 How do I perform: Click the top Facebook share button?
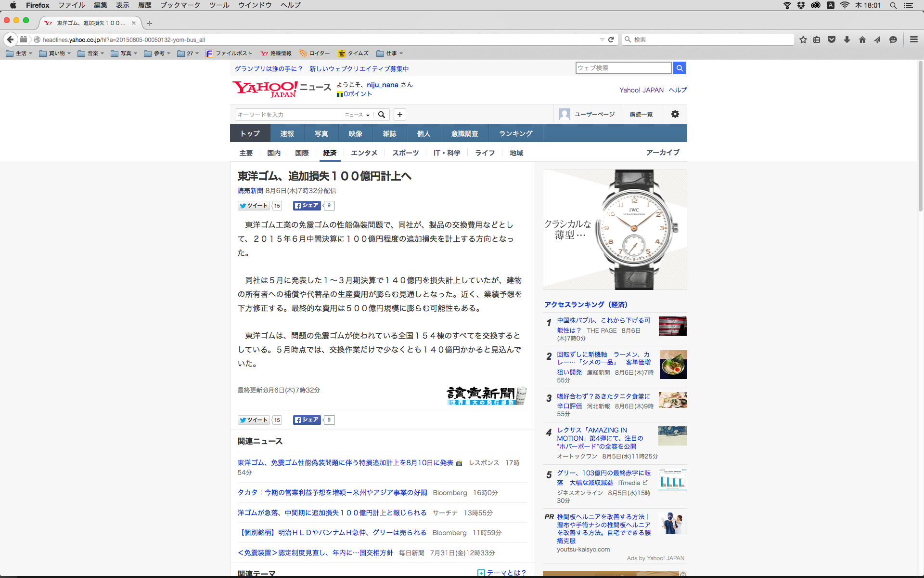(307, 206)
